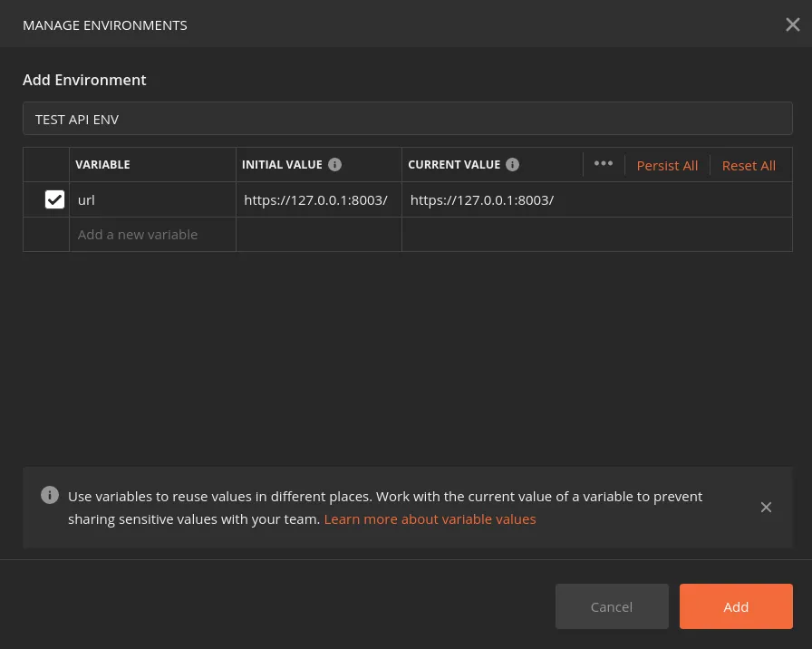Click the info icon in the tip banner
Screen dimensions: 812x649
50,496
